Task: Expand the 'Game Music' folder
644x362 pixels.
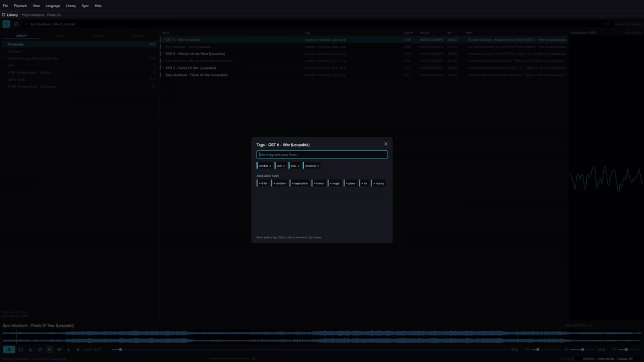Action: [6, 80]
